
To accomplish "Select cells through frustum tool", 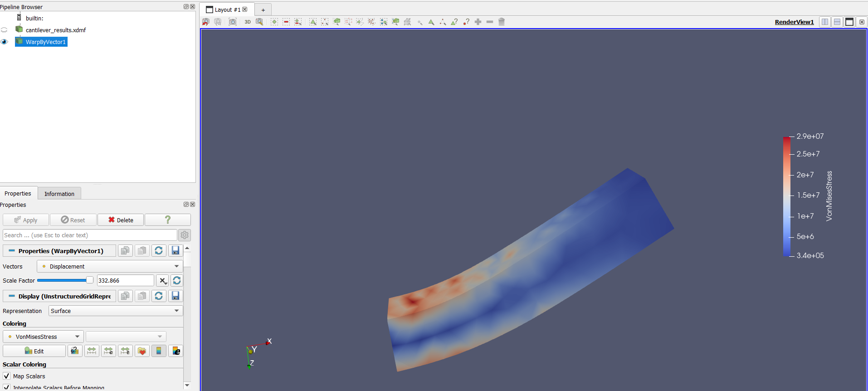I will click(336, 22).
